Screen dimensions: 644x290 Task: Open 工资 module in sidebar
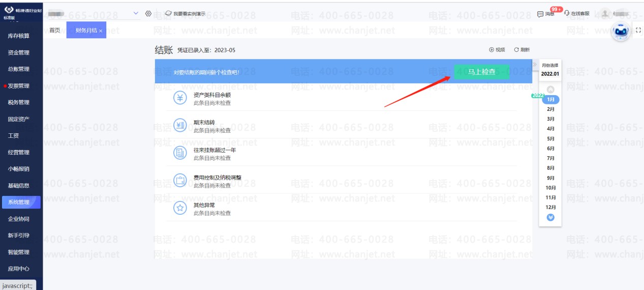coord(14,136)
